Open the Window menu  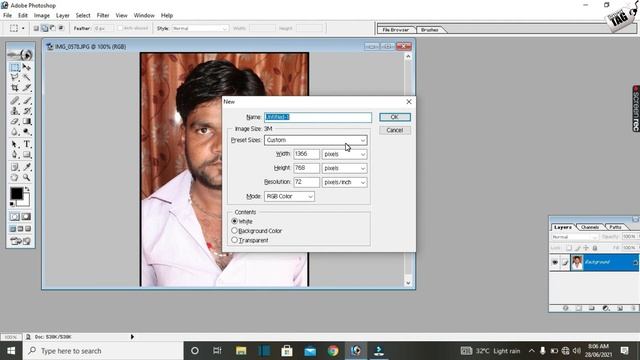tap(144, 15)
